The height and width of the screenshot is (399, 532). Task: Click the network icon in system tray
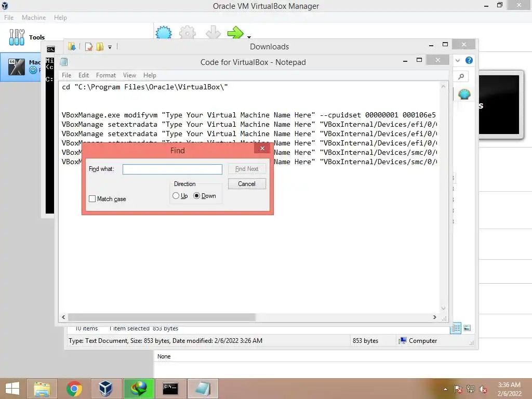coord(471,389)
